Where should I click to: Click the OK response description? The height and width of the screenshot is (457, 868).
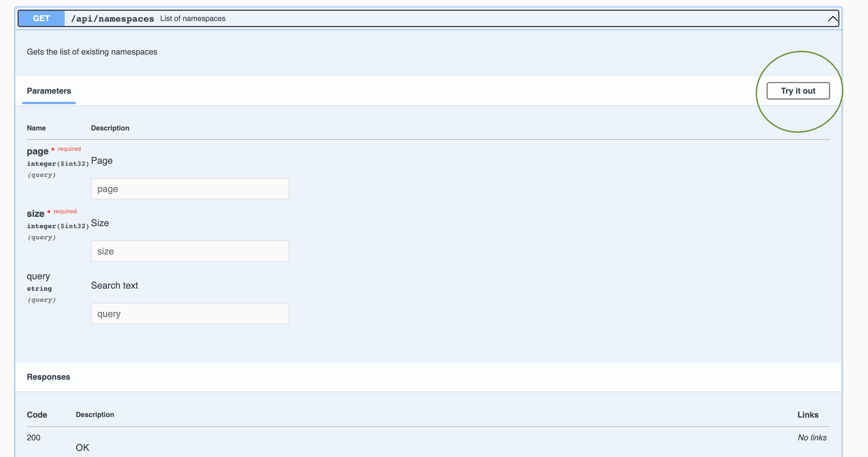(82, 447)
